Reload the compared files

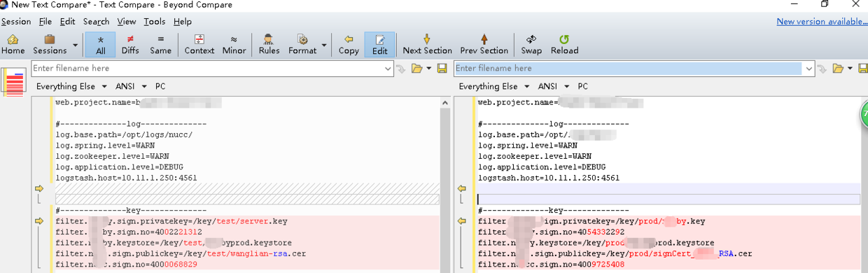point(564,44)
